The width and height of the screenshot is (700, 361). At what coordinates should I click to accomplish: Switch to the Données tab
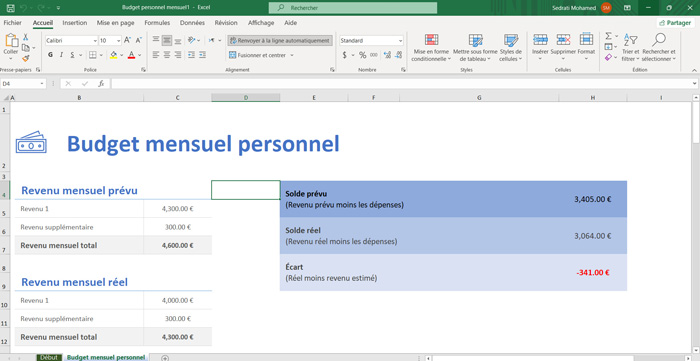192,23
